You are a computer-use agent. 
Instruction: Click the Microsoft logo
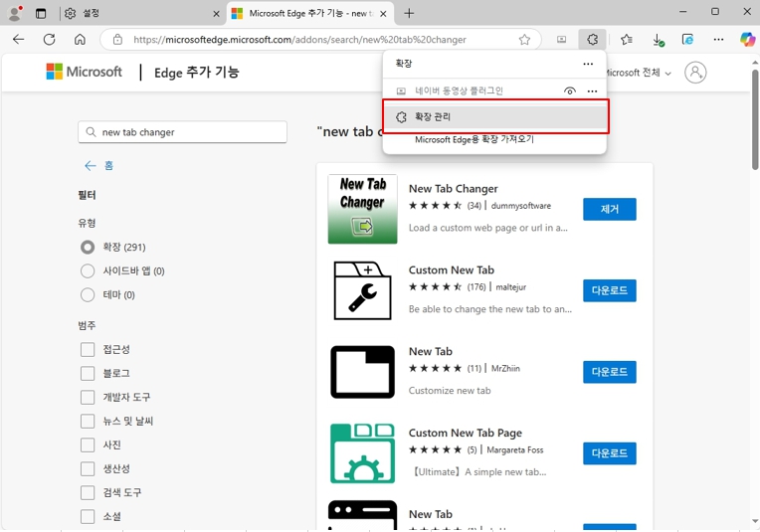pos(85,72)
